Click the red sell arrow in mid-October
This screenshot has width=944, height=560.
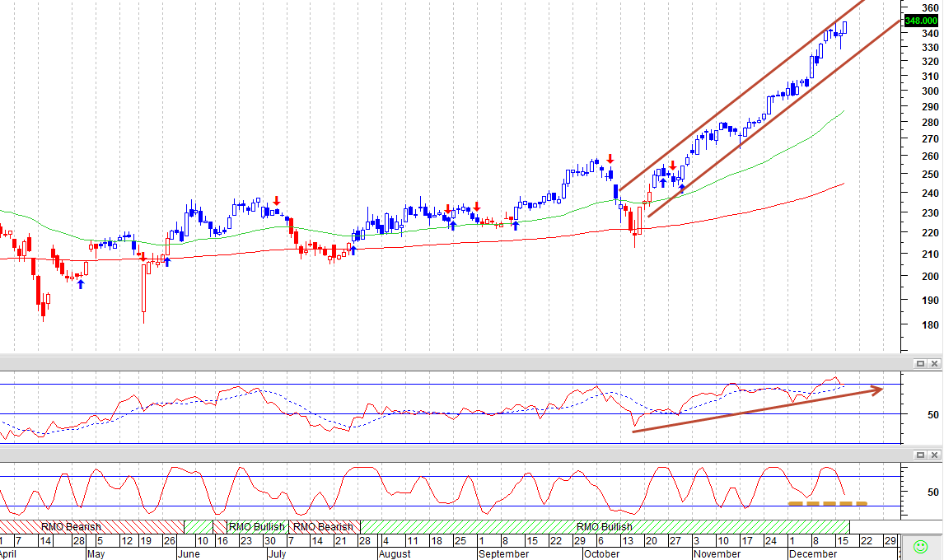point(610,159)
